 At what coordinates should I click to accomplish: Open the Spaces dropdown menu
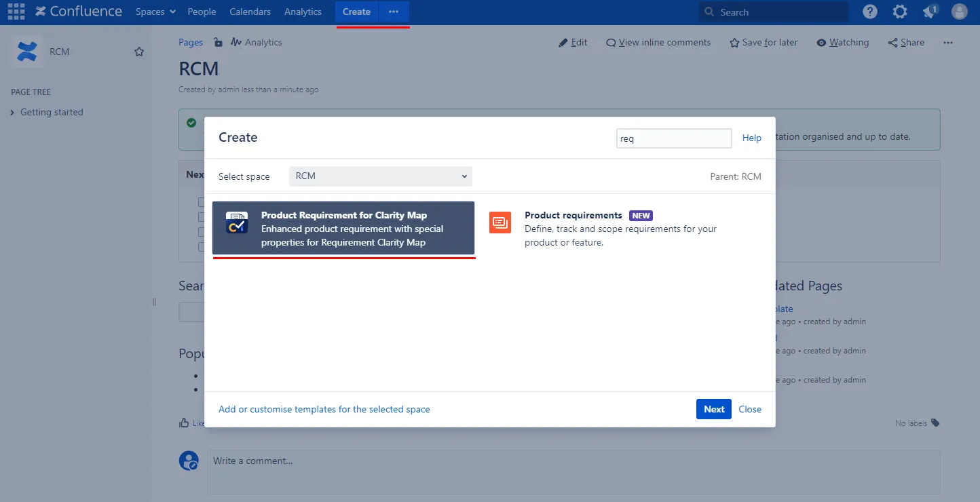(x=155, y=12)
